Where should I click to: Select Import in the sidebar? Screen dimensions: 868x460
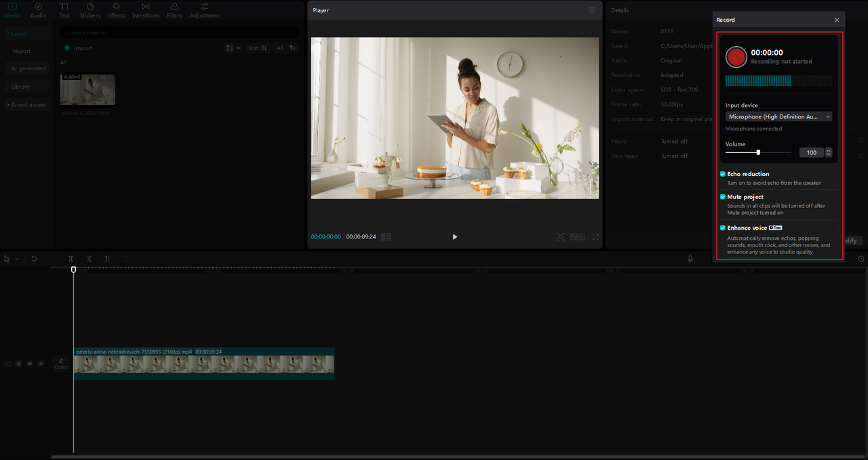tap(21, 51)
